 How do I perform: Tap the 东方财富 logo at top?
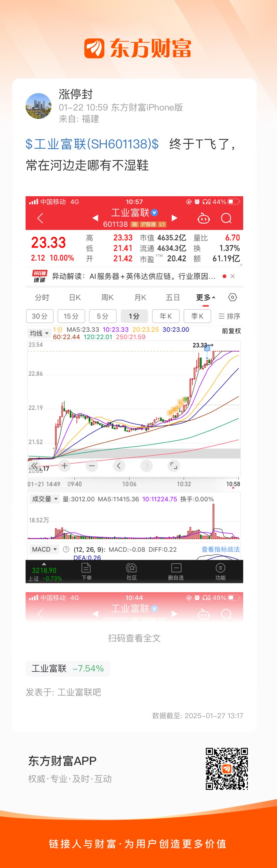[138, 48]
